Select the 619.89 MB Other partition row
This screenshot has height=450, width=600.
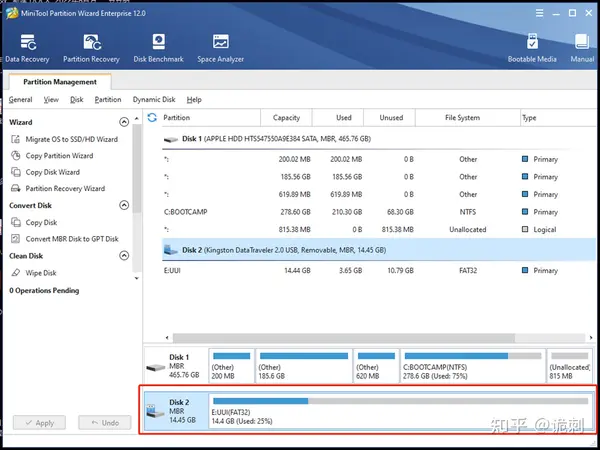(379, 194)
